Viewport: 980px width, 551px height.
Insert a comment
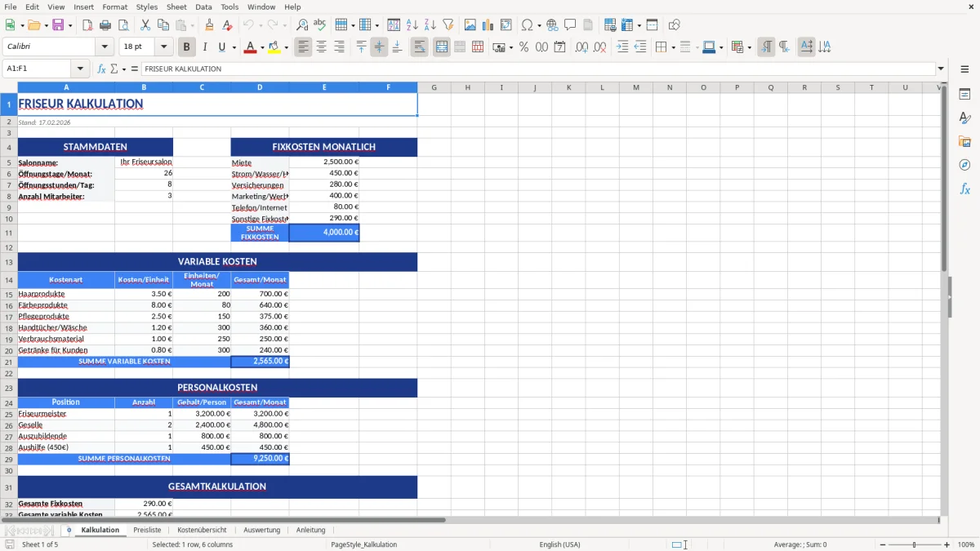(570, 25)
